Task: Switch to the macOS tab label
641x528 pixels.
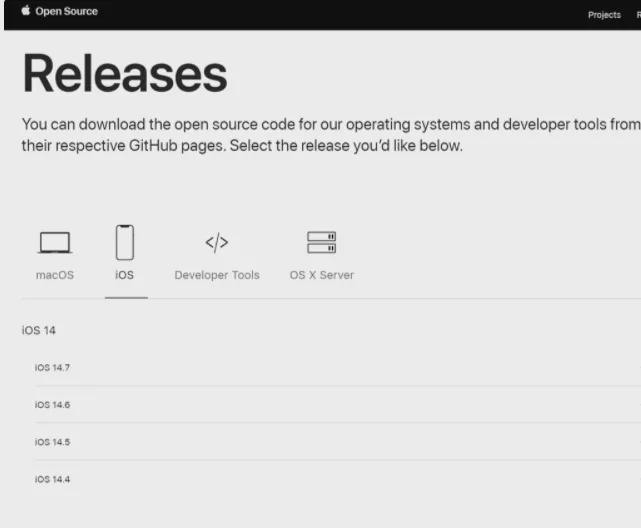Action: click(x=55, y=275)
